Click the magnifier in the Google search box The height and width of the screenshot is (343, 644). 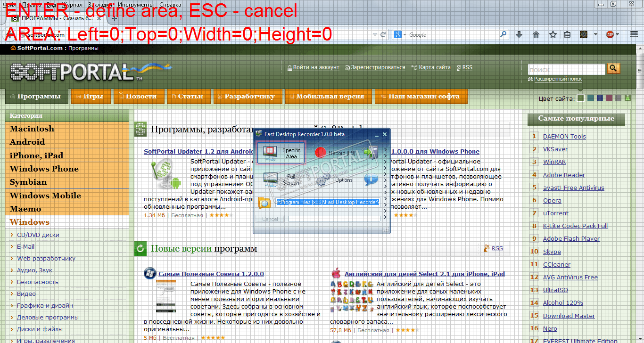coord(504,34)
